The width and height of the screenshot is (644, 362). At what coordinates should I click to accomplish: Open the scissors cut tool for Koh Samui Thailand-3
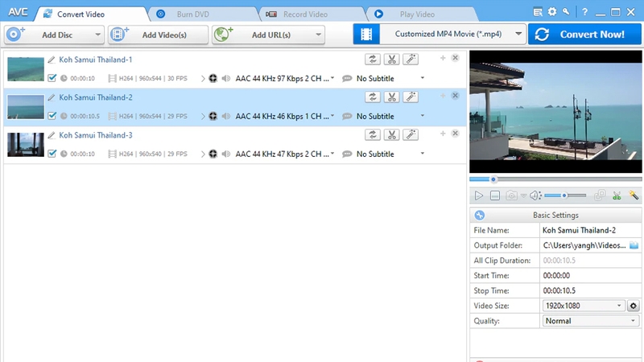[x=392, y=134]
